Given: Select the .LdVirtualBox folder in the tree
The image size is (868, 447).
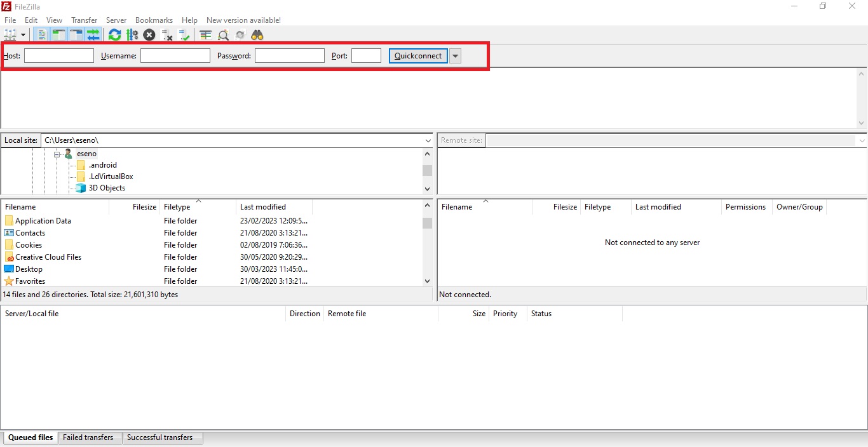Looking at the screenshot, I should (x=111, y=177).
